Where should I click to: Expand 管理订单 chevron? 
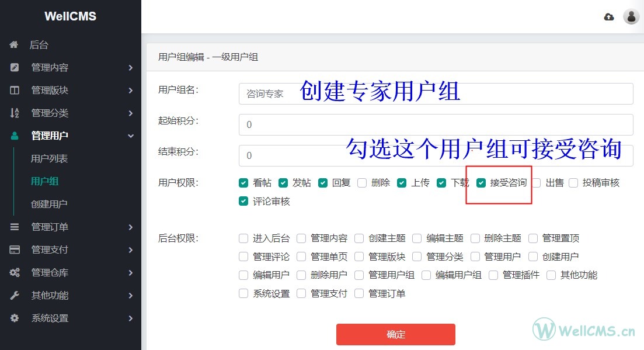pyautogui.click(x=131, y=227)
